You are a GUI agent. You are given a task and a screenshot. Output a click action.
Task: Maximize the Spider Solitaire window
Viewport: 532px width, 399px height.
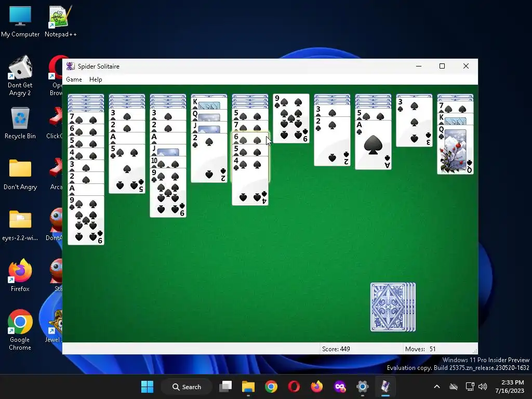[x=442, y=66]
